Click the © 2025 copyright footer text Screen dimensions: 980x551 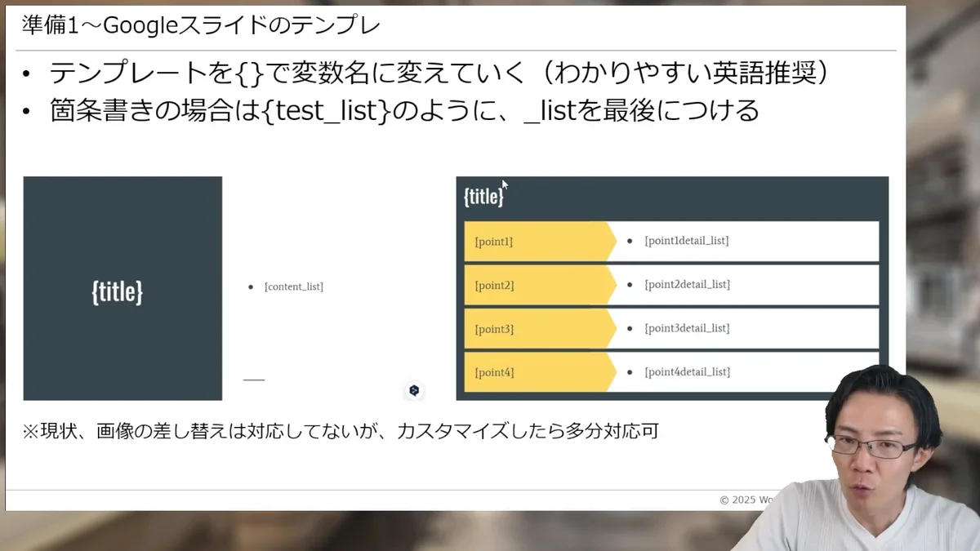(745, 500)
